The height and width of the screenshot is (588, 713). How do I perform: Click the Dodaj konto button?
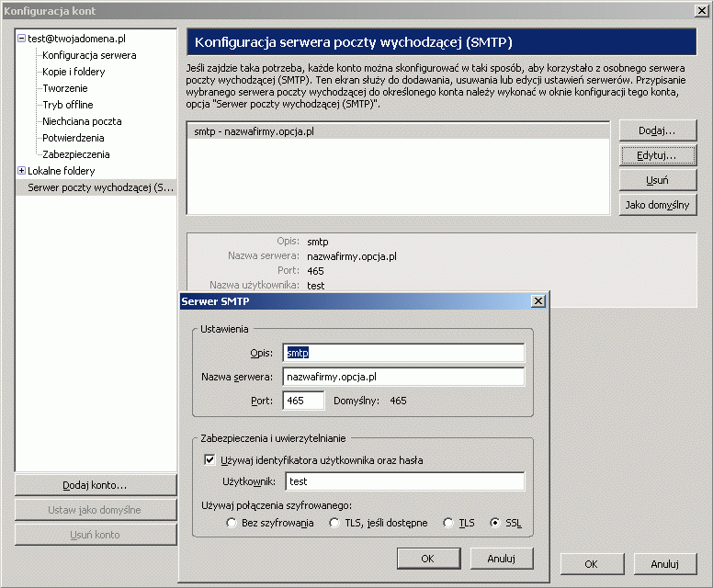click(96, 485)
